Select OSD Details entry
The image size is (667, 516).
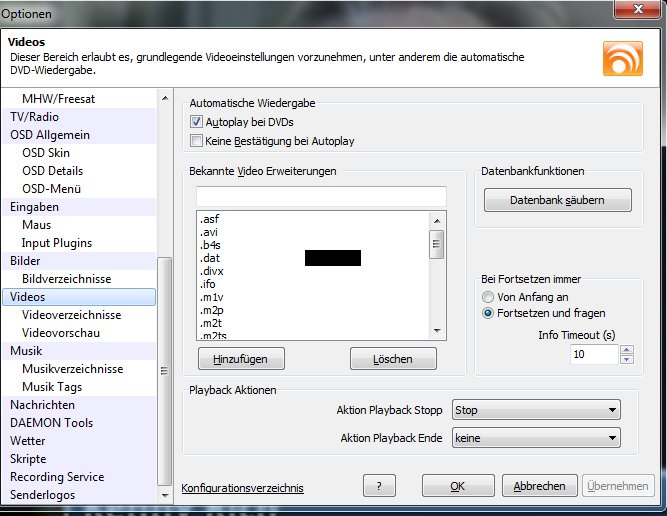(79, 171)
